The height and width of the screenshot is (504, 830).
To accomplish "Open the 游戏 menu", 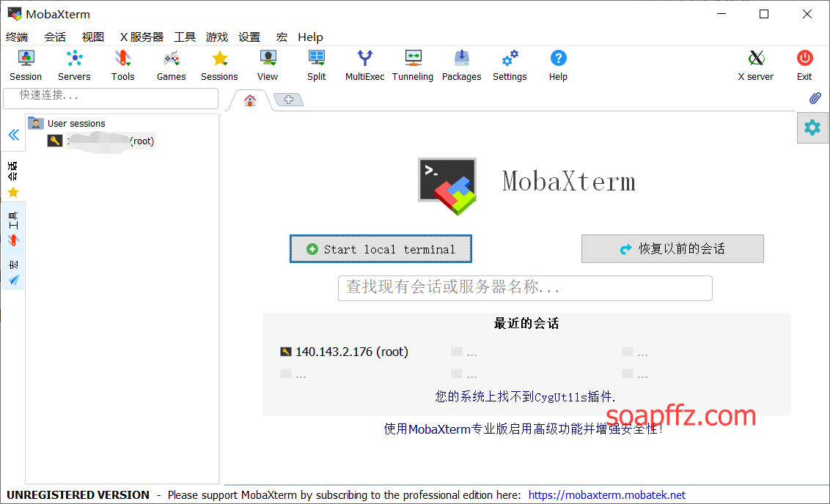I will [x=217, y=37].
